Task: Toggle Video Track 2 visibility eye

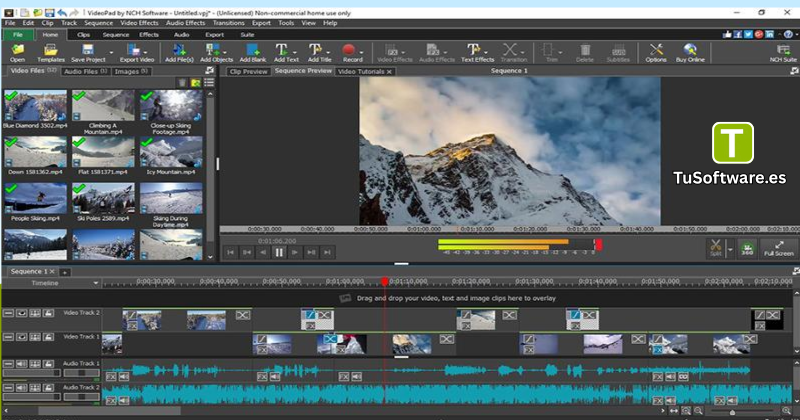Action: click(21, 313)
